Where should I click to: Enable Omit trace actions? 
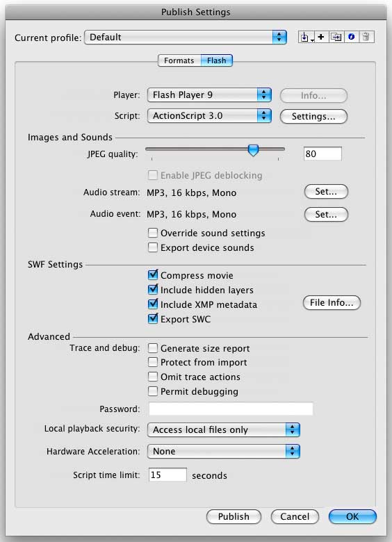(x=153, y=377)
